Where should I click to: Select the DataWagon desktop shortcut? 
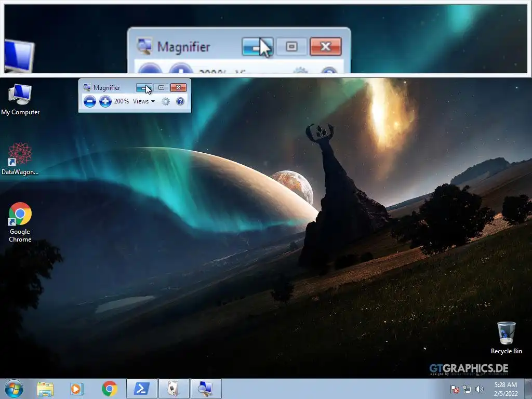pos(20,159)
